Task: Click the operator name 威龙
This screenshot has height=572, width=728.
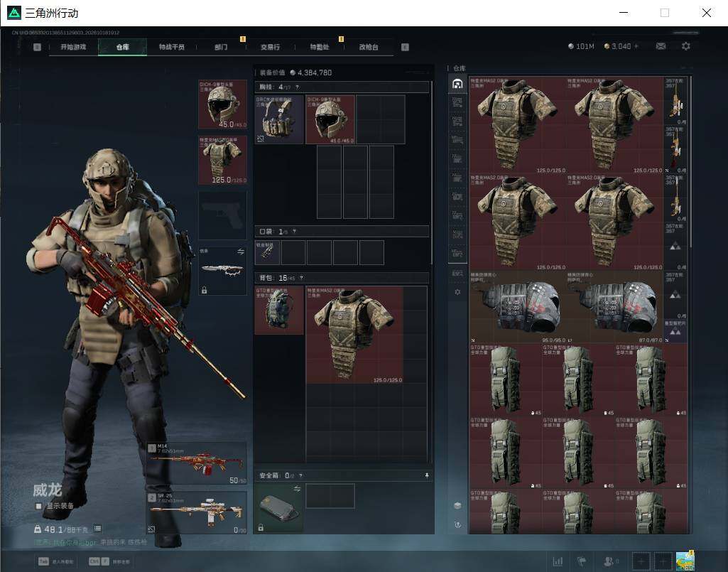Action: click(48, 490)
